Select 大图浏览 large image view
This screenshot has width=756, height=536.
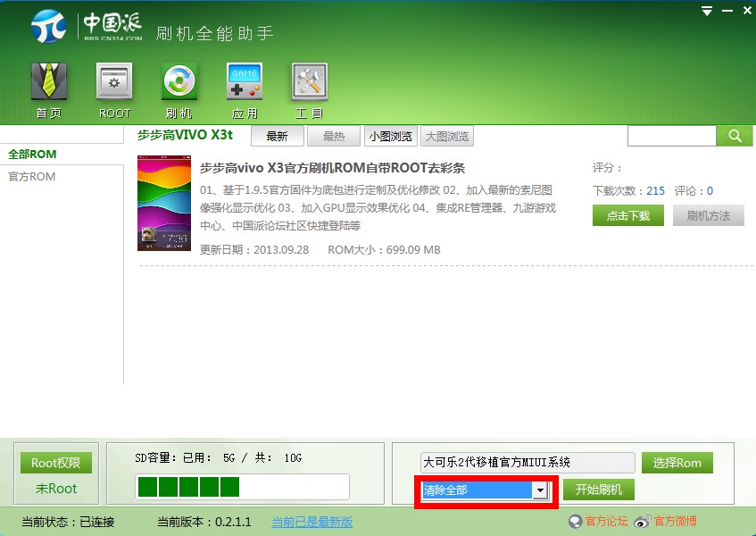(447, 136)
